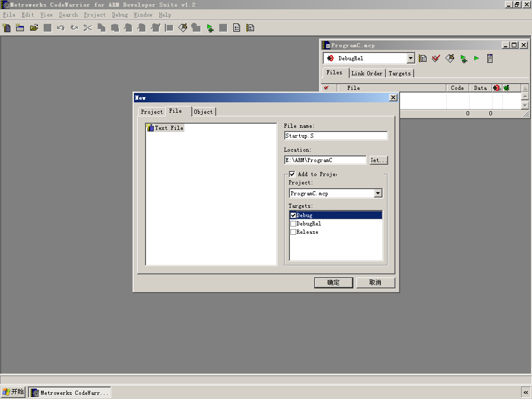The height and width of the screenshot is (399, 532).
Task: Open the View menu
Action: [x=46, y=15]
